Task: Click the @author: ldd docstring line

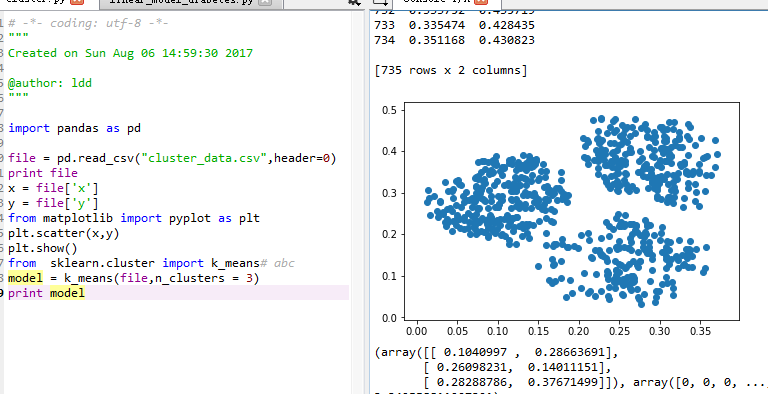Action: [50, 83]
